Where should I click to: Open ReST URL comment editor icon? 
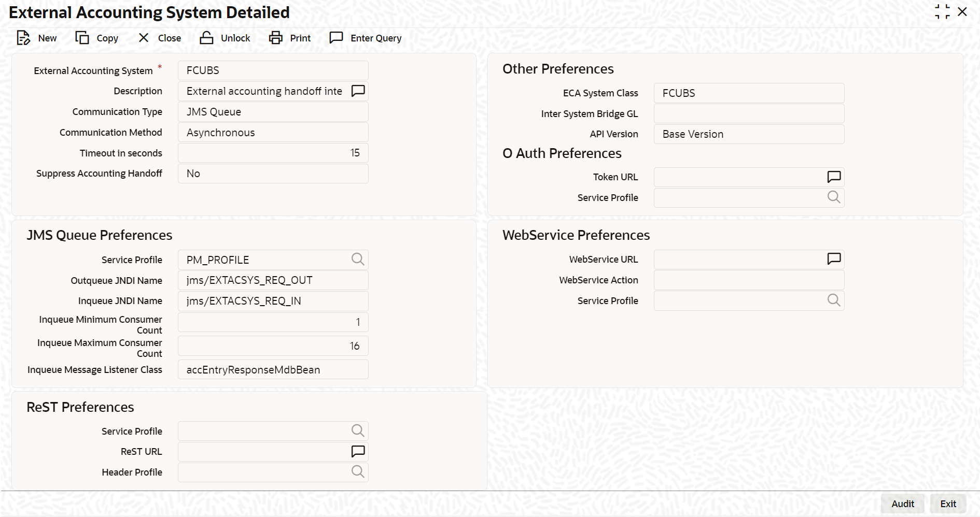[358, 451]
